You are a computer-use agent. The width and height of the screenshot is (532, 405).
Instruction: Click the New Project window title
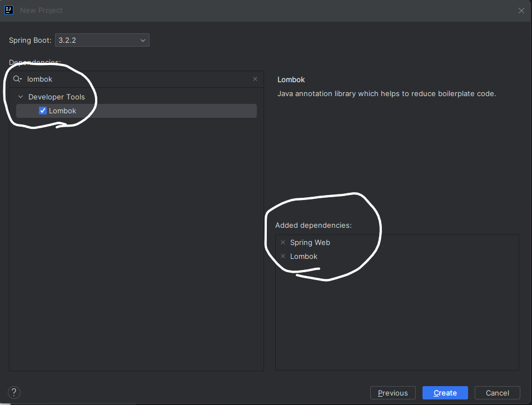tap(41, 10)
